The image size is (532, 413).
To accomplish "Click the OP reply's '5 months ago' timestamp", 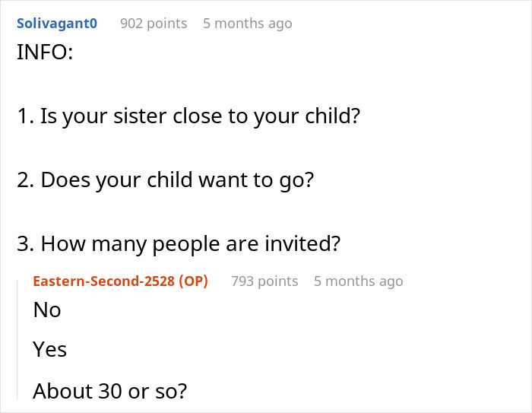I will click(358, 281).
